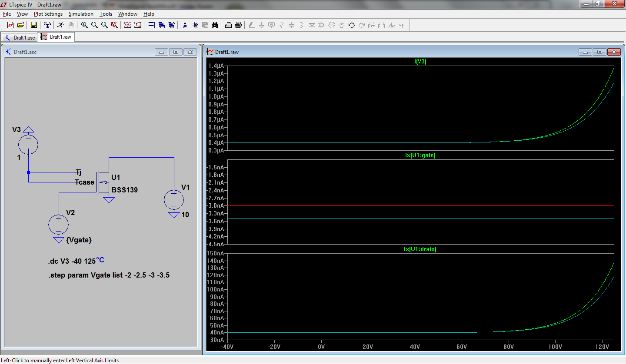
Task: Select the Place Inductor tool
Action: [301, 25]
